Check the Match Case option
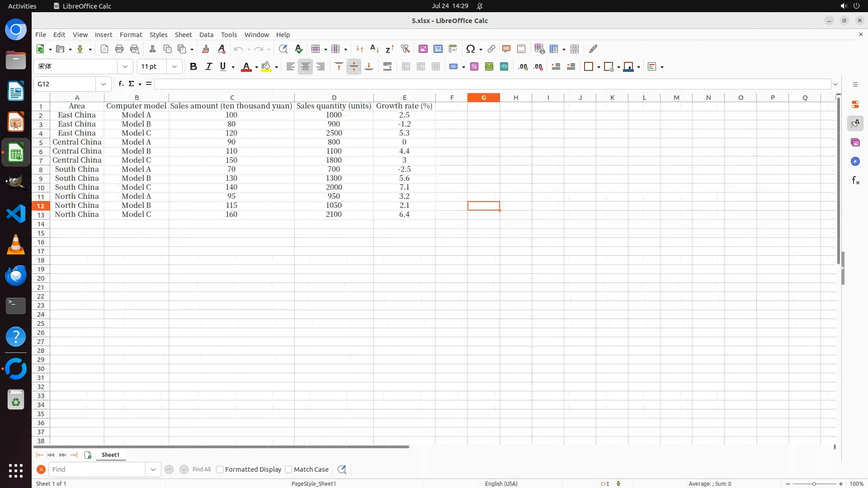This screenshot has height=488, width=868. click(x=288, y=469)
